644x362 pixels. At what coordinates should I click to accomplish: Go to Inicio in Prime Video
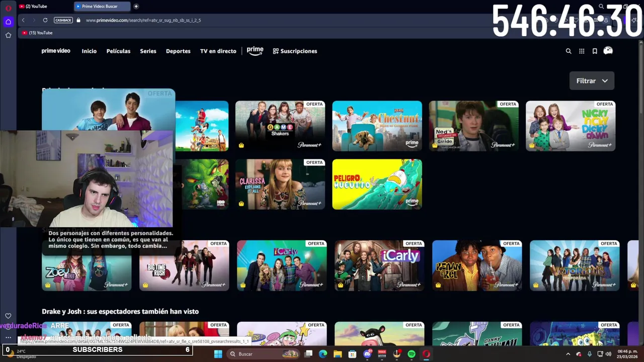pos(89,51)
